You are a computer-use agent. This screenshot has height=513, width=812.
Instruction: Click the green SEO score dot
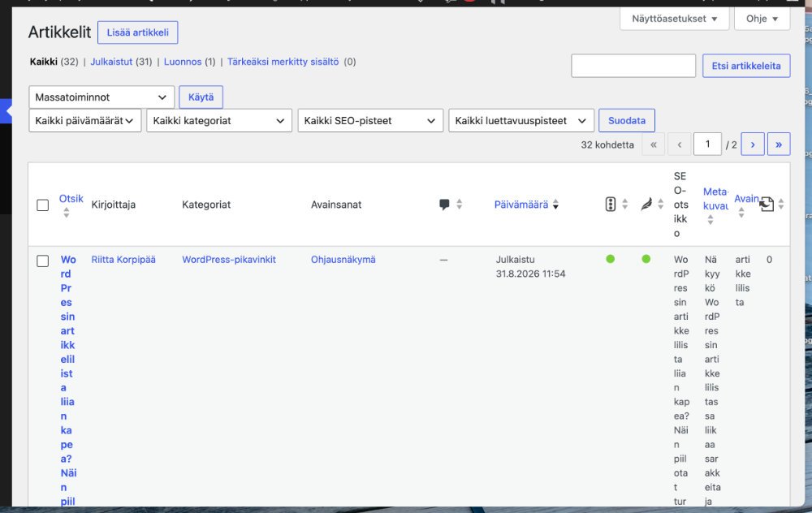611,259
